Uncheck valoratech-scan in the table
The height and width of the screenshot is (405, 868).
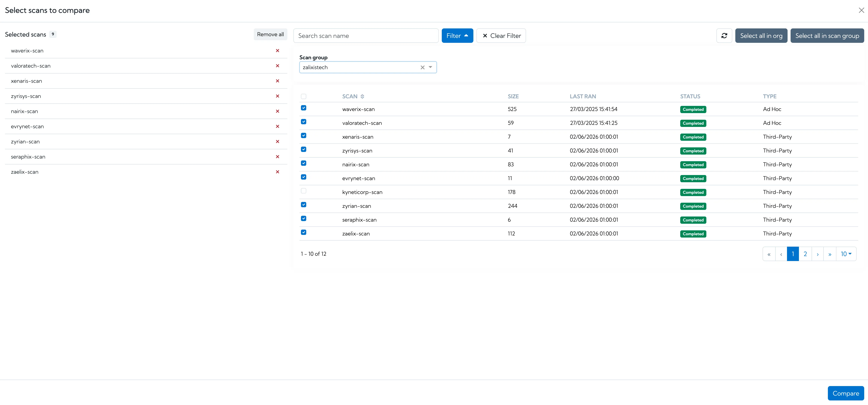pyautogui.click(x=304, y=122)
